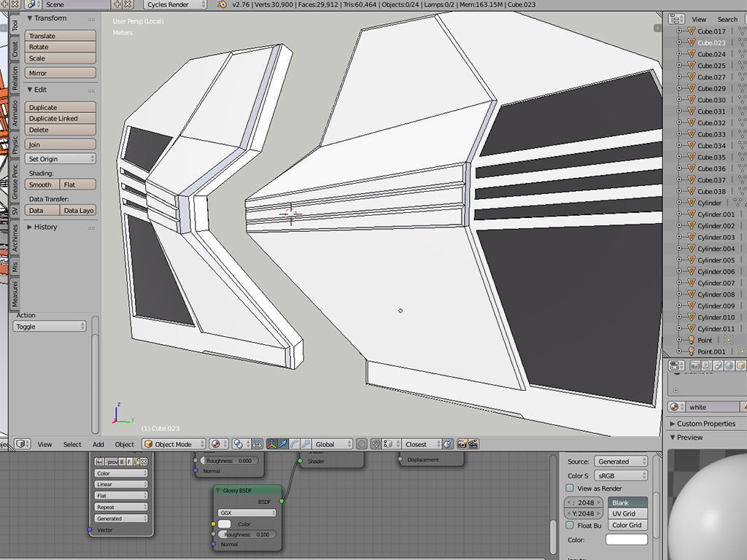Click the mesh data icon beside Cube.030

[x=742, y=99]
